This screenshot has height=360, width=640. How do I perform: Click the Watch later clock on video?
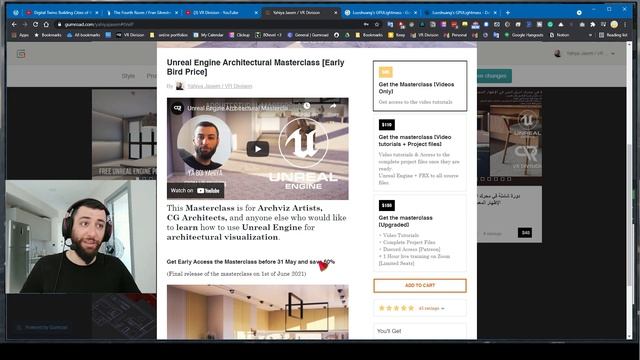pyautogui.click(x=307, y=106)
